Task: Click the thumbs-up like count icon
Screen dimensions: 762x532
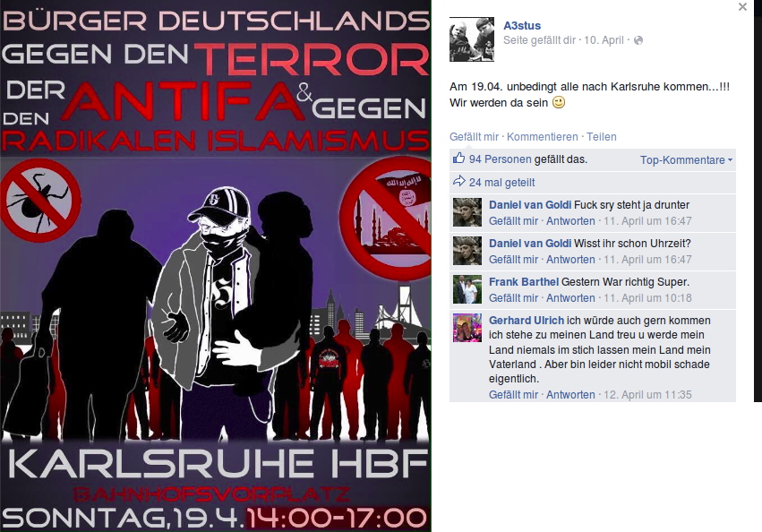Action: [458, 158]
